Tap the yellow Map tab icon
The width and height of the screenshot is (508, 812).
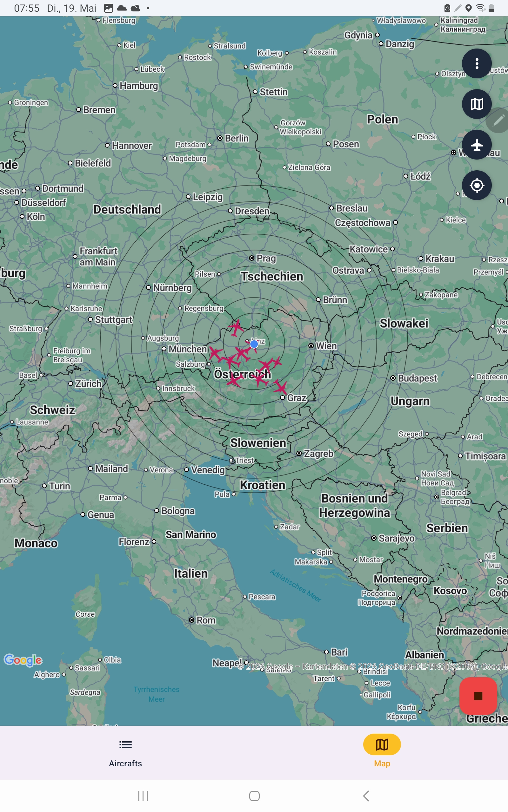click(x=382, y=744)
